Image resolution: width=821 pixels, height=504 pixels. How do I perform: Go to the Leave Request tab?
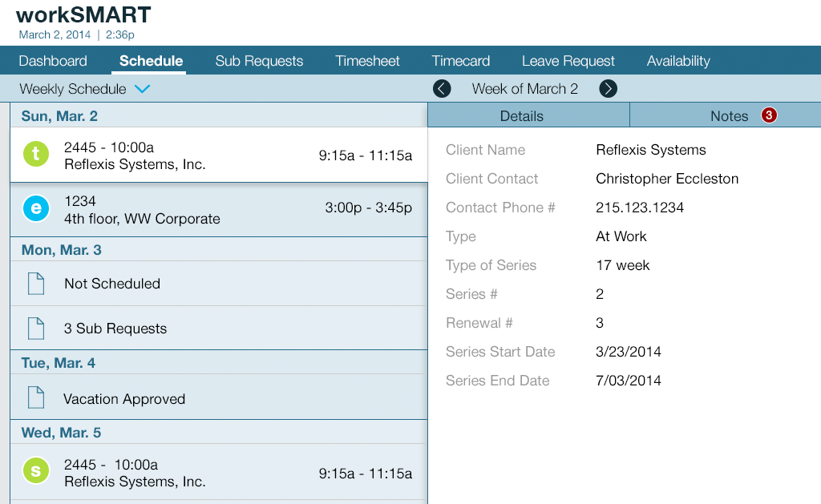click(568, 61)
